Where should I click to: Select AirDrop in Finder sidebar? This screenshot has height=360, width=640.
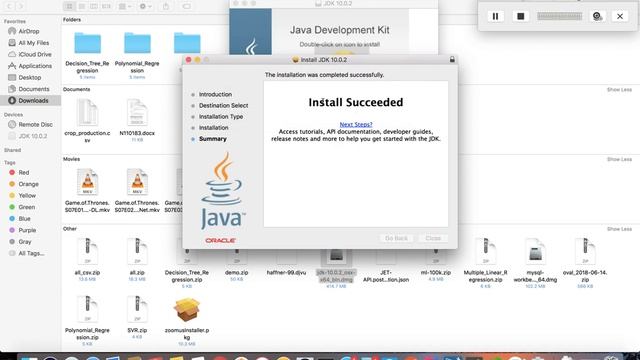(x=29, y=31)
